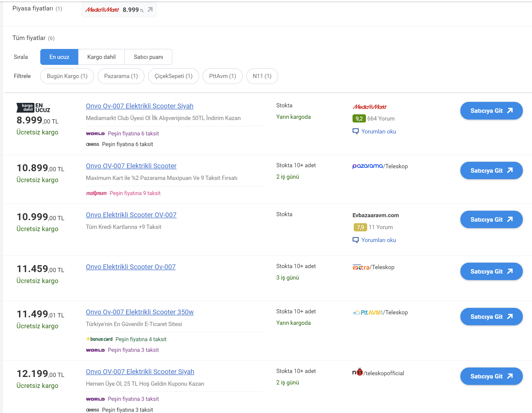
Task: Toggle the Bugün Kargo (1) filter
Action: pyautogui.click(x=67, y=76)
